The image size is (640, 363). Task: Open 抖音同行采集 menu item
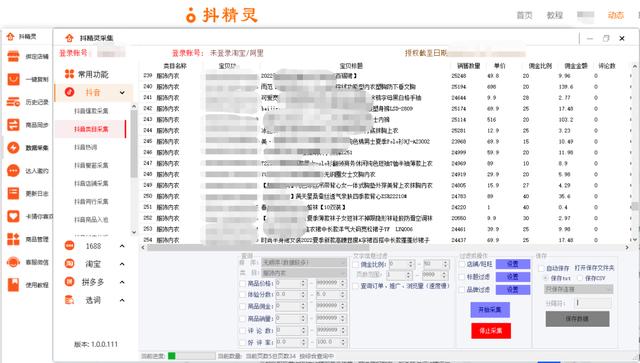tap(91, 201)
